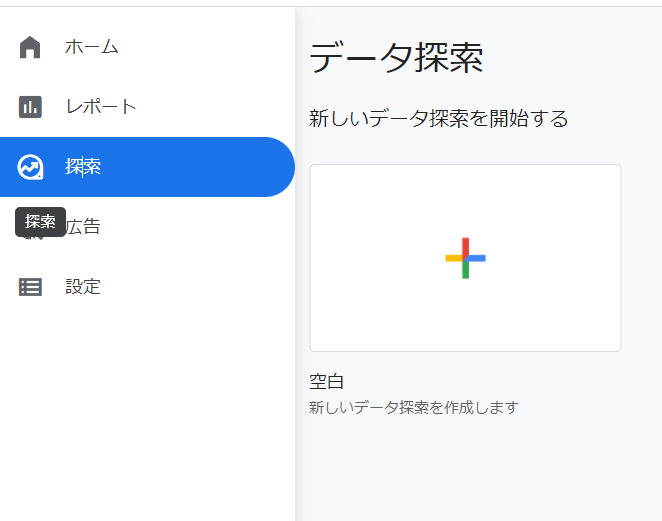Screen dimensions: 662x521
Task: Select the 探索 label in the sidebar
Action: (83, 167)
